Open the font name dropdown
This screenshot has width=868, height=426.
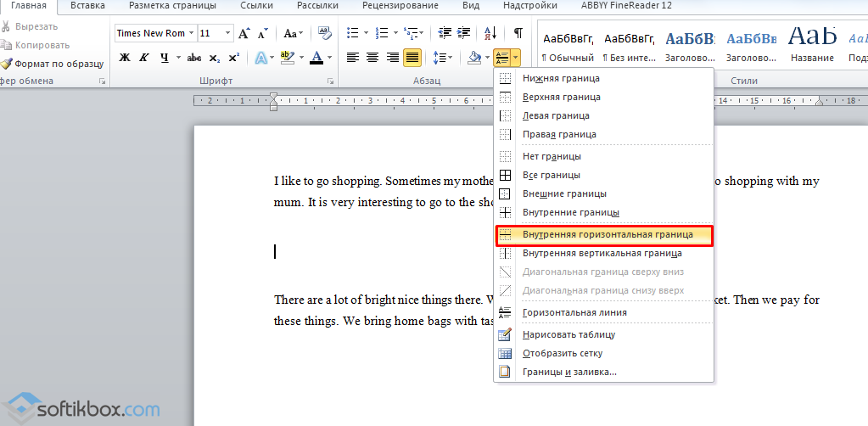pos(191,34)
